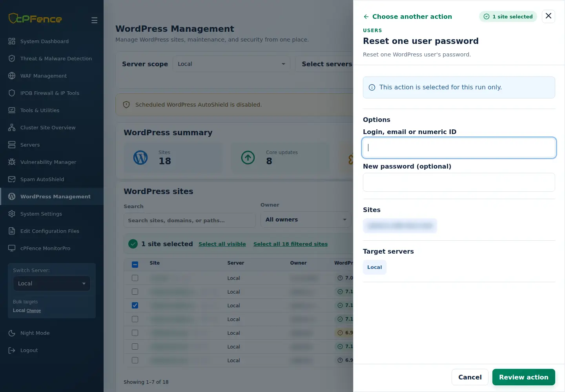This screenshot has height=392, width=565.
Task: Check the second site row checkbox
Action: 135,292
